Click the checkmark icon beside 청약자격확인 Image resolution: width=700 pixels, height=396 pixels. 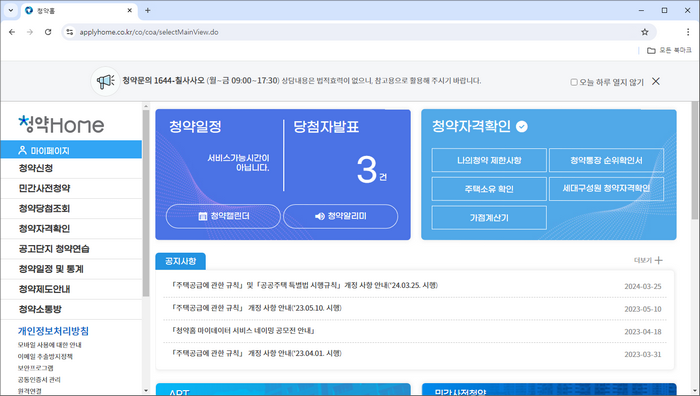pos(521,127)
